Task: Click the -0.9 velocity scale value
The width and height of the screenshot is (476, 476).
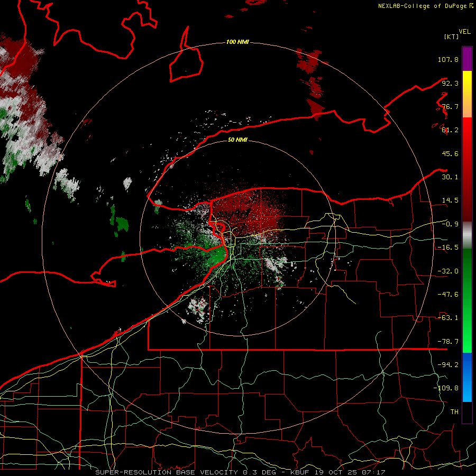Action: (x=450, y=224)
